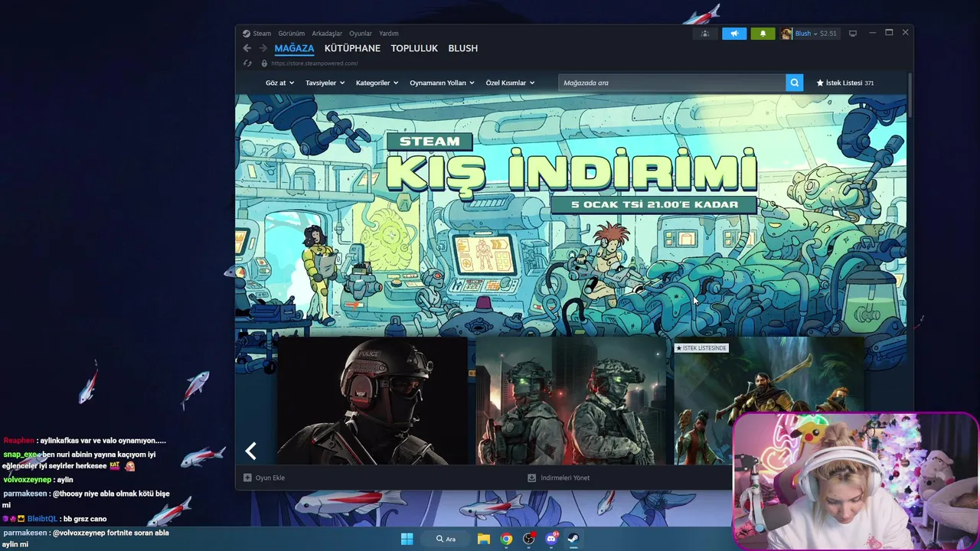980x551 pixels.
Task: Click the Steam logo in the title bar
Action: click(x=247, y=34)
